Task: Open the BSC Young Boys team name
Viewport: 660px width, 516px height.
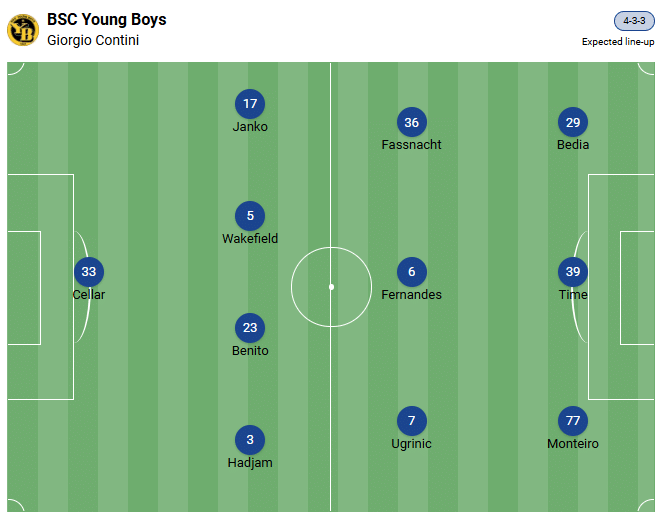Action: [107, 20]
